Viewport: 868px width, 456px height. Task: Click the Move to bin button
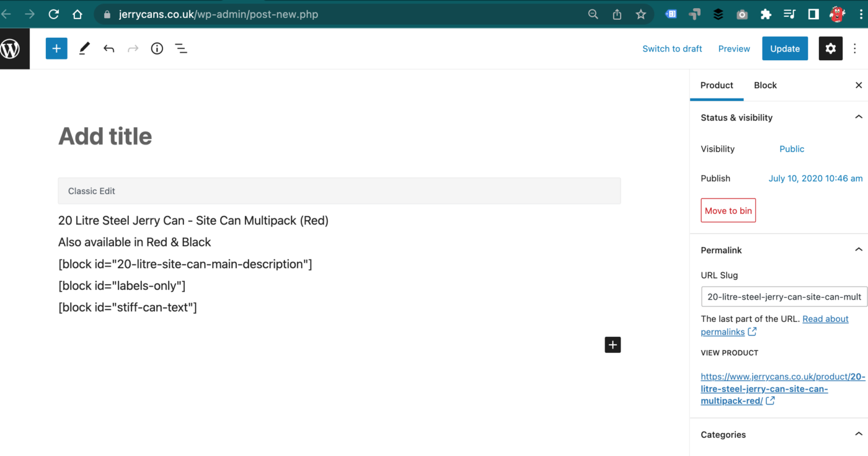point(728,210)
